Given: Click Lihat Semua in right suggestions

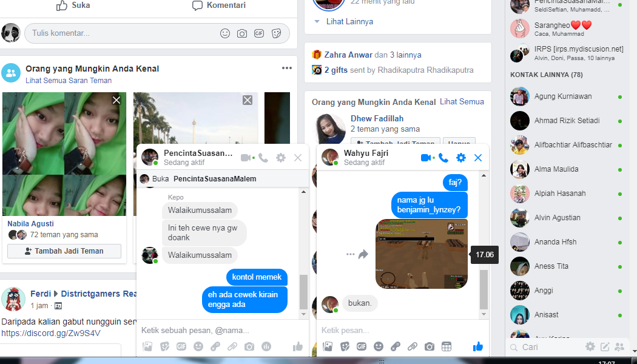Looking at the screenshot, I should coord(462,102).
